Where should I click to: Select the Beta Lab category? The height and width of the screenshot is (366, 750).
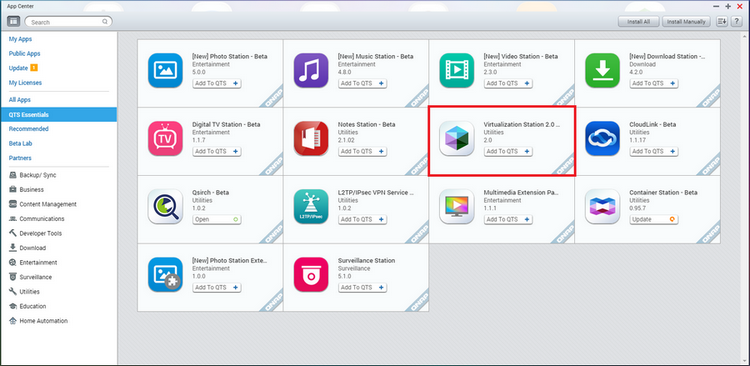(21, 144)
